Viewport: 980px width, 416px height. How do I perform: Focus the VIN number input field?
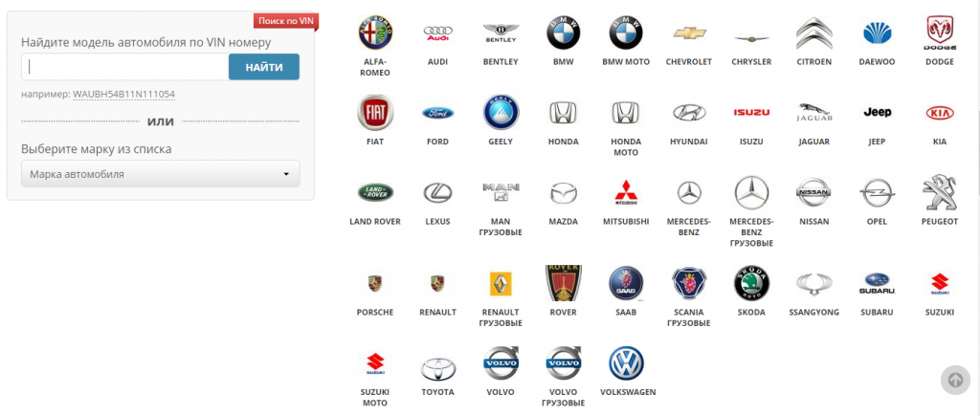pyautogui.click(x=125, y=67)
